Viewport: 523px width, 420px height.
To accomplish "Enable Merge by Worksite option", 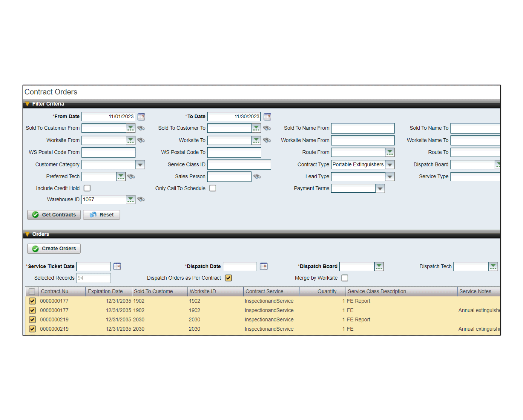I will (x=345, y=278).
